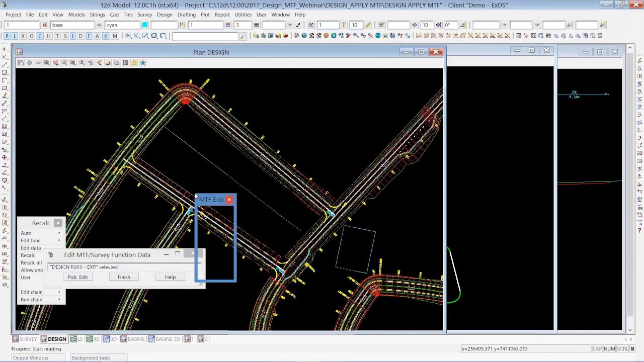Click the pencil icon beside text height 10
Image resolution: width=644 pixels, height=362 pixels.
(368, 25)
